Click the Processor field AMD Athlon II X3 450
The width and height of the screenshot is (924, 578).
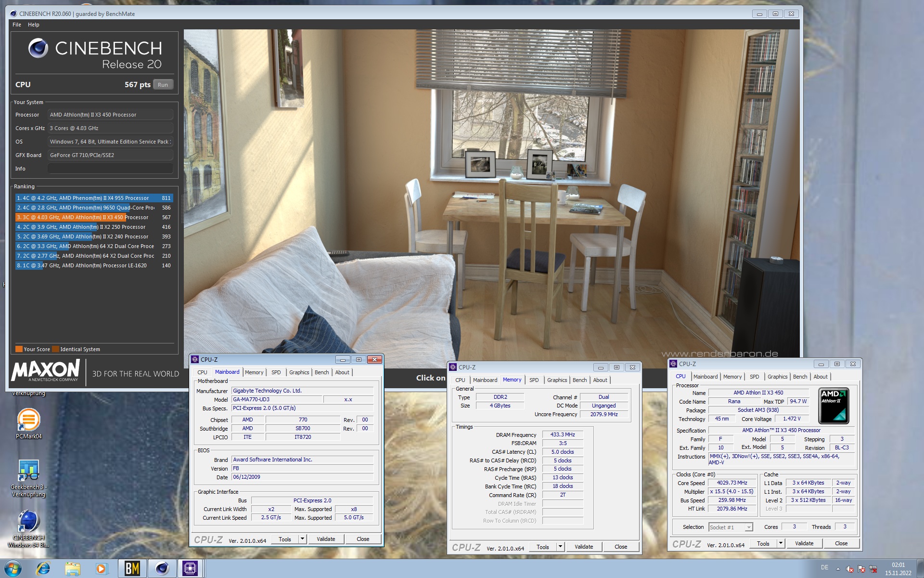point(110,115)
